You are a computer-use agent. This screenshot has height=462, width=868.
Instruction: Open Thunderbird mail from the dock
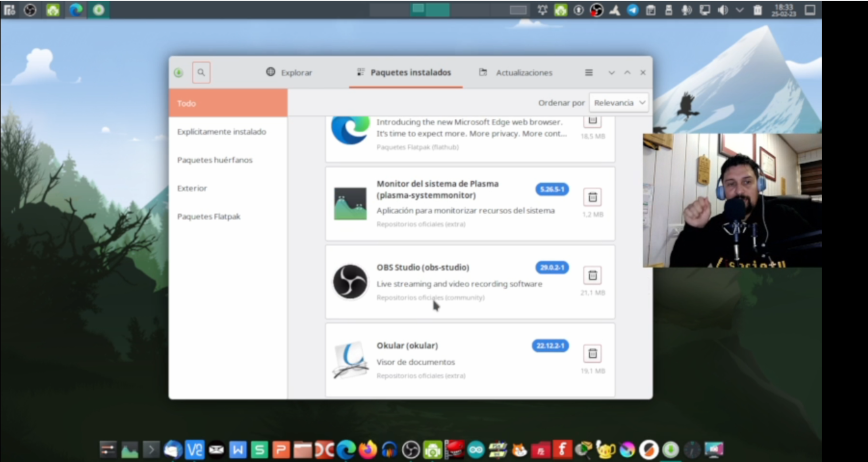173,449
